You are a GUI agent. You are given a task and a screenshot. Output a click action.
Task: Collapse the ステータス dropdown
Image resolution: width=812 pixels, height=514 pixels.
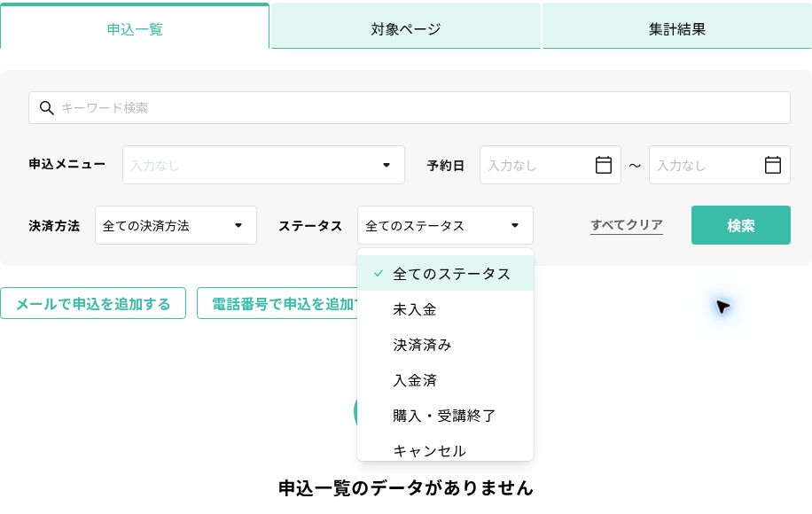tap(445, 225)
